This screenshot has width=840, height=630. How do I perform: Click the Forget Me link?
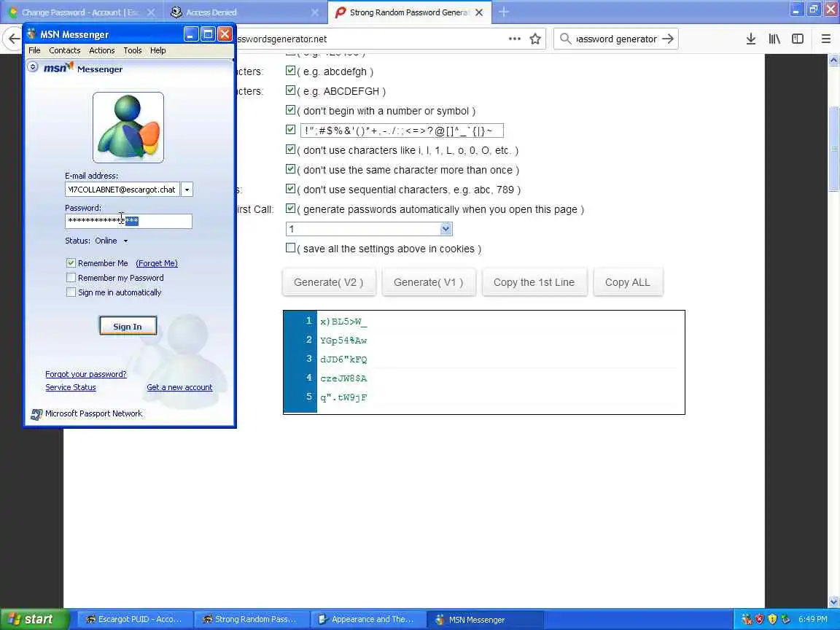(x=157, y=263)
